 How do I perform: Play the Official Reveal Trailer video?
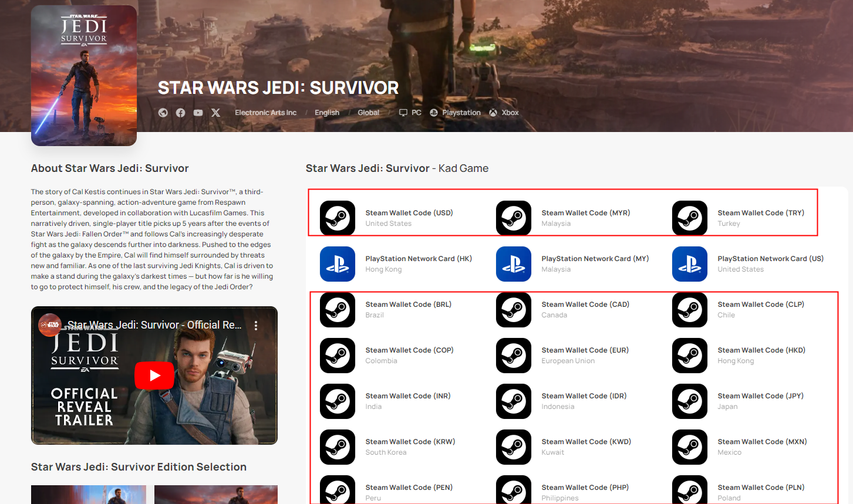(x=154, y=376)
